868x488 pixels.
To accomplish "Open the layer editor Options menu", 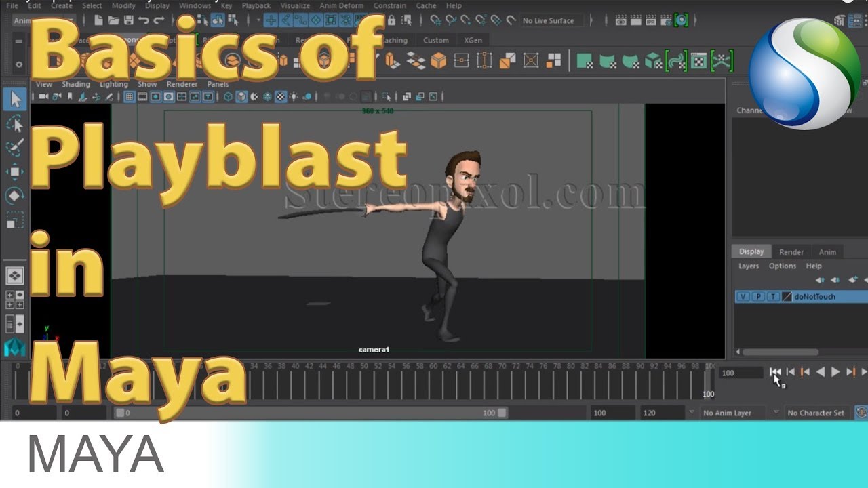I will coord(783,266).
